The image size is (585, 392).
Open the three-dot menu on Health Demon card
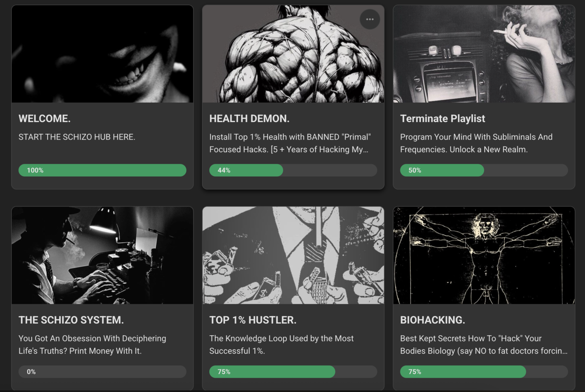(370, 19)
